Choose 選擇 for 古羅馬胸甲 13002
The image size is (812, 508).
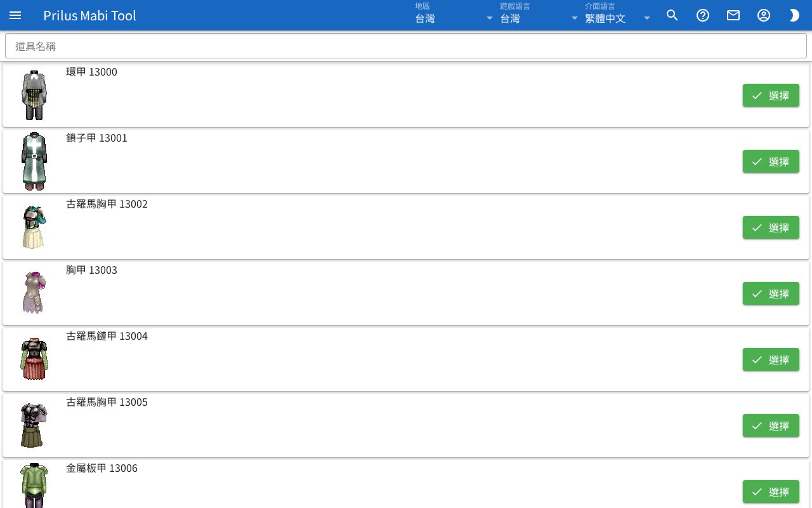771,227
